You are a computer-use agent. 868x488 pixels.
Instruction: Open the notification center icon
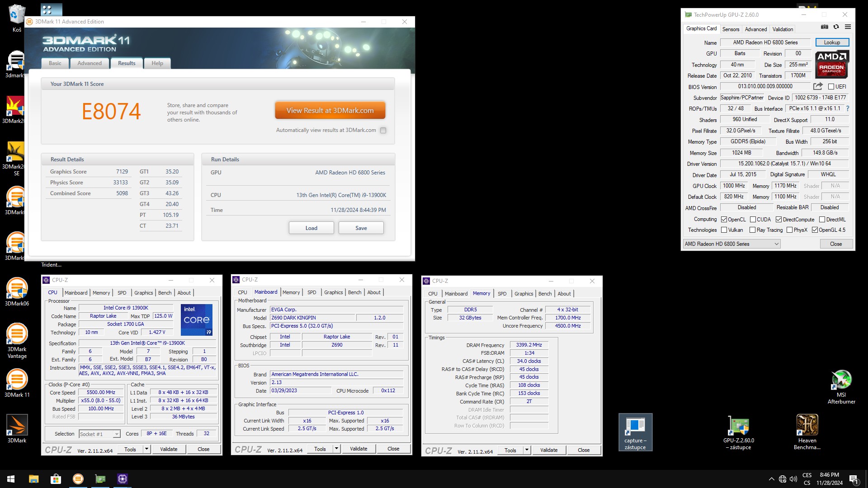[854, 479]
